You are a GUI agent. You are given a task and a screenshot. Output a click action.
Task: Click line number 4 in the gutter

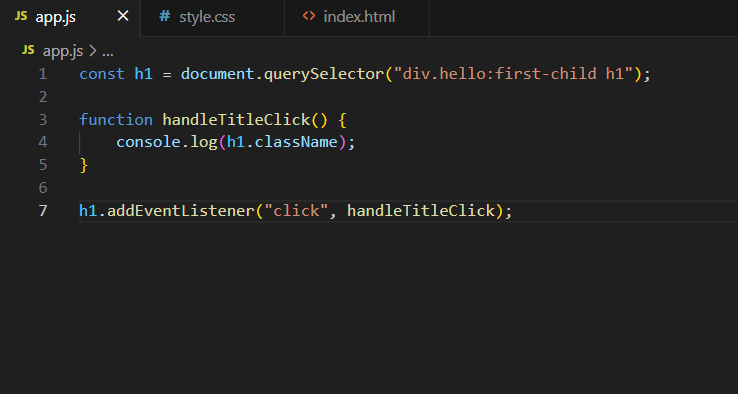[x=43, y=142]
